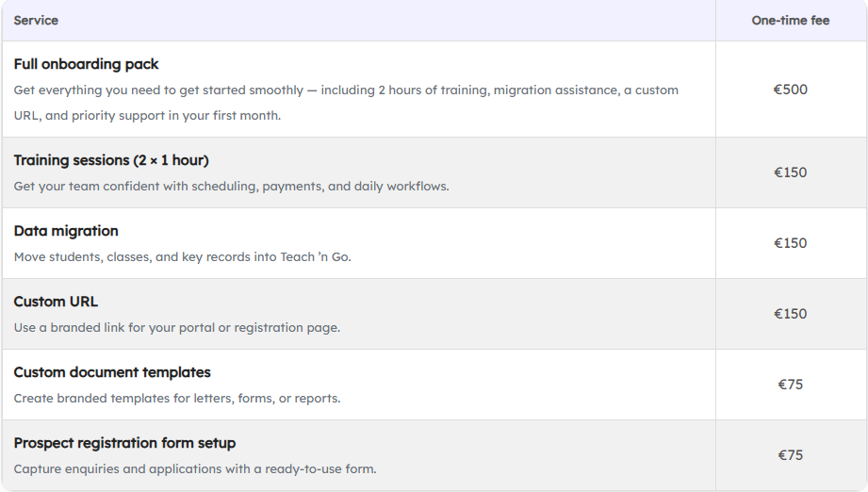
Task: Click the branded link description under Custom URL
Action: coord(176,328)
